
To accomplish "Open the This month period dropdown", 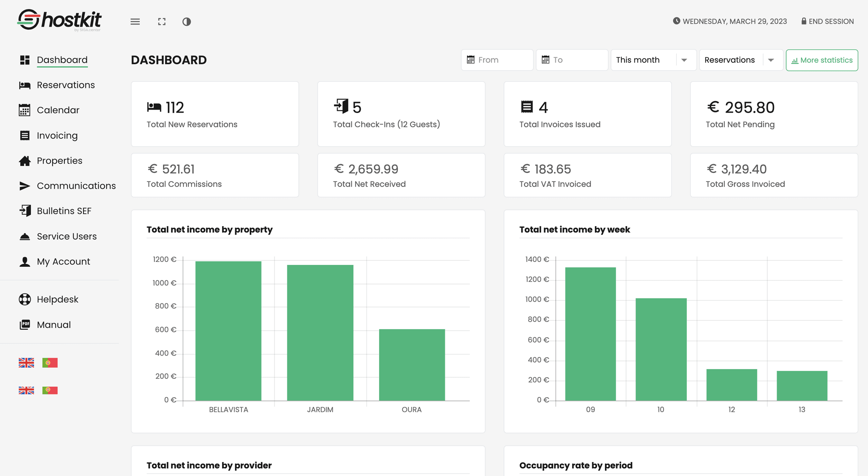I will [x=653, y=60].
